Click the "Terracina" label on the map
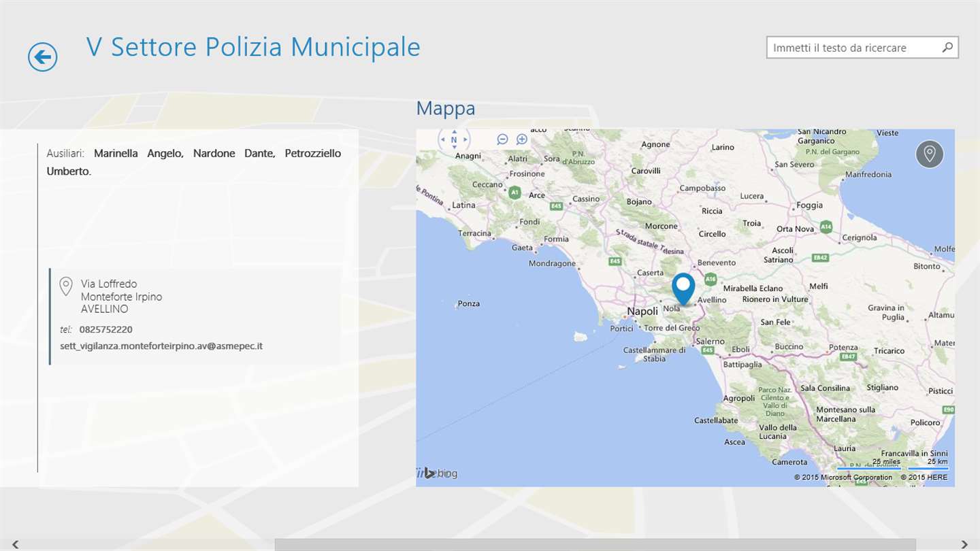The image size is (980, 551). pyautogui.click(x=474, y=233)
